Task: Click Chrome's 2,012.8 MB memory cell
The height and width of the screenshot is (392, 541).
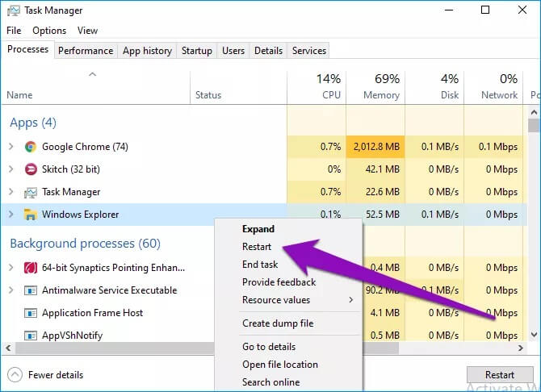Action: click(x=375, y=147)
